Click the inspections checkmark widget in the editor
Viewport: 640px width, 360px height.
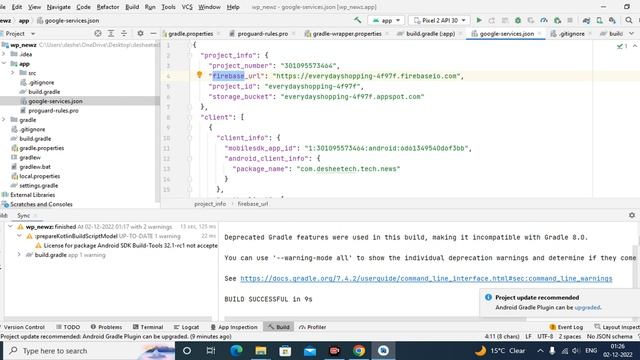pos(622,46)
